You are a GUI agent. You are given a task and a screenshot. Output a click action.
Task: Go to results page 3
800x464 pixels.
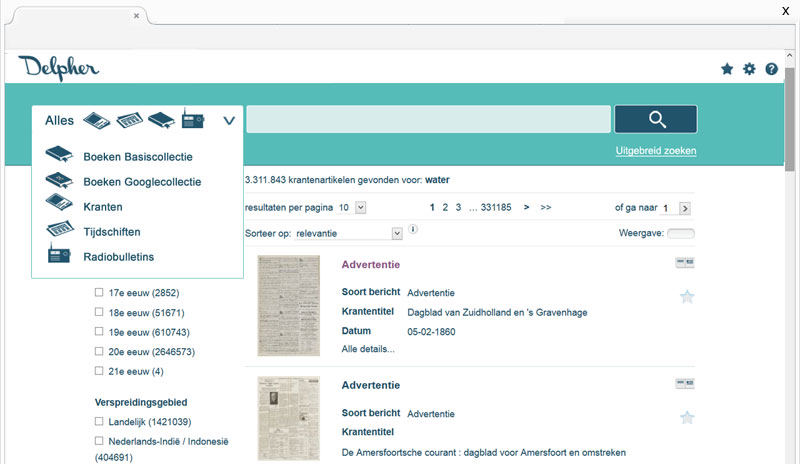click(458, 207)
